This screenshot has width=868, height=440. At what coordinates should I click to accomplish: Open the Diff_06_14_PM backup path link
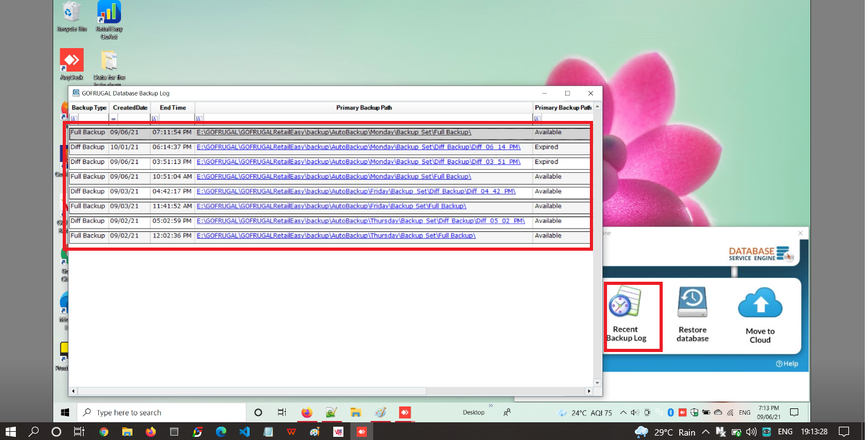tap(359, 147)
